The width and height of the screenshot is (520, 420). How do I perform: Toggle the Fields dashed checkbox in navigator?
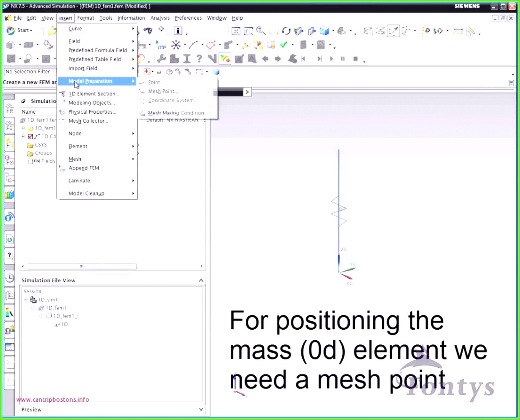point(30,161)
